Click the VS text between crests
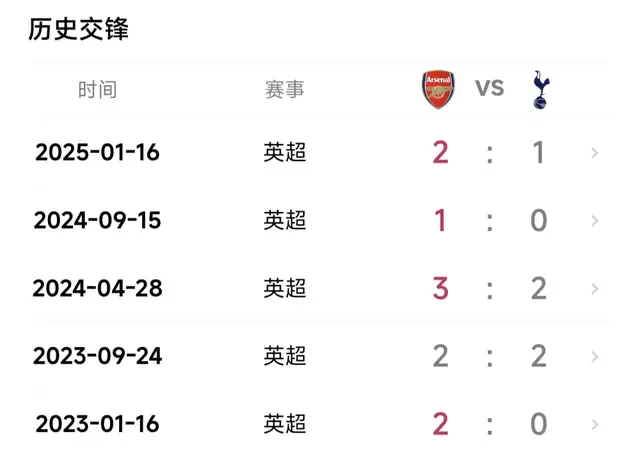The height and width of the screenshot is (450, 640). (489, 88)
